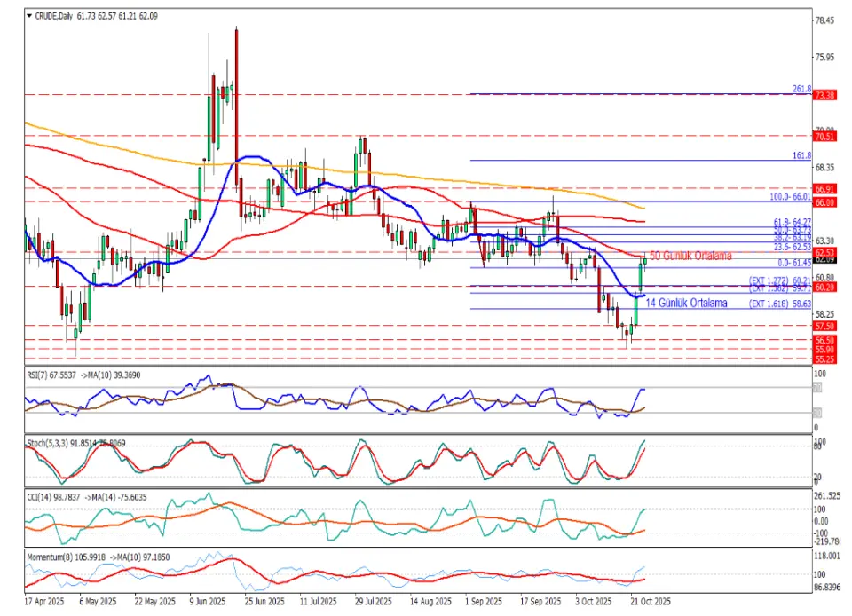This screenshot has width=852, height=616.
Task: Click the red 57.50 support level tag
Action: [x=824, y=327]
